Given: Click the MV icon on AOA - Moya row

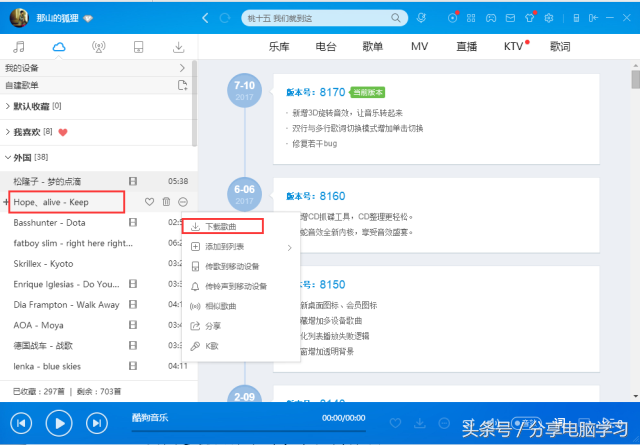Looking at the screenshot, I should pos(133,325).
